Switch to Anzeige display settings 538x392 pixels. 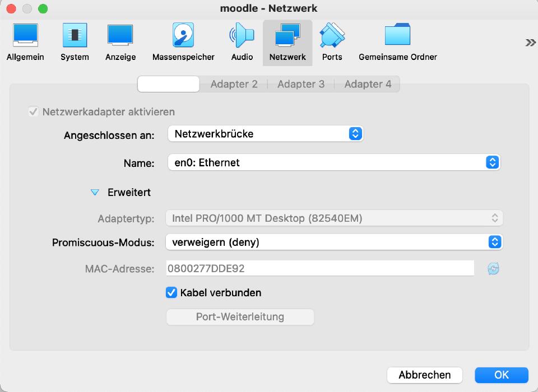[x=120, y=43]
